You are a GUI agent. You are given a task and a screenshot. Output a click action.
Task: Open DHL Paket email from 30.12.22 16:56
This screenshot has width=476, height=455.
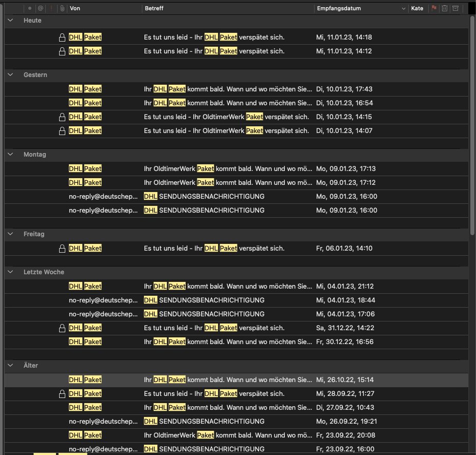236,342
